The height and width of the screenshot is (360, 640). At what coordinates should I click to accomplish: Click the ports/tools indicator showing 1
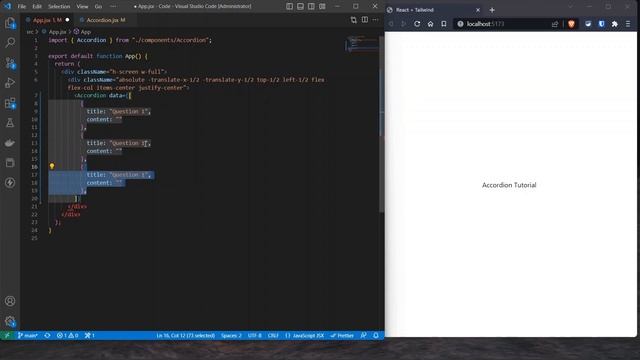89,335
